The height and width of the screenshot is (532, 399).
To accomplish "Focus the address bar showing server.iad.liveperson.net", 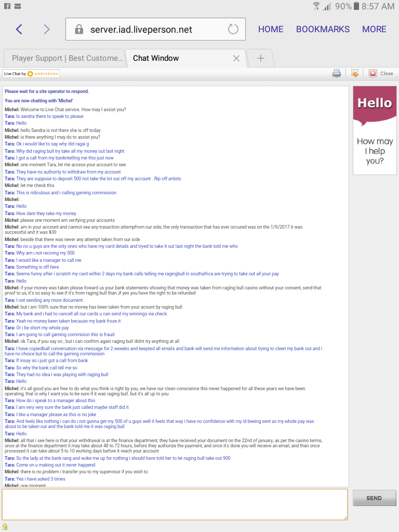I will tap(155, 29).
